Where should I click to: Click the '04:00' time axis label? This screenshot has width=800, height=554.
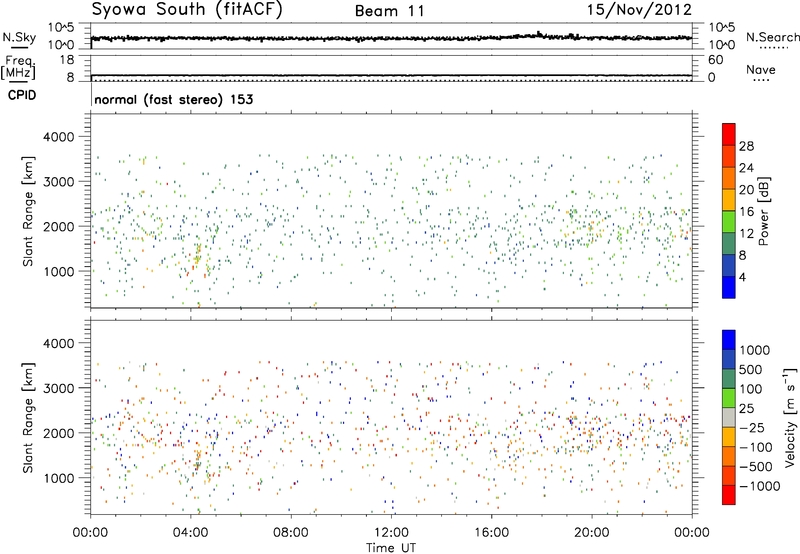tap(190, 533)
